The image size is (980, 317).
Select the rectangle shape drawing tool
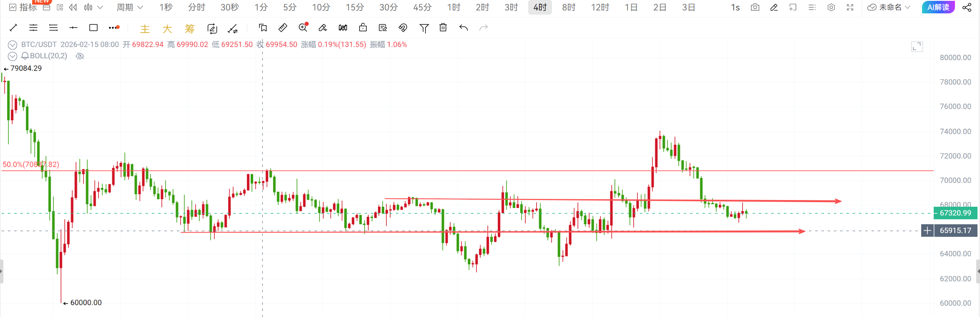[93, 28]
